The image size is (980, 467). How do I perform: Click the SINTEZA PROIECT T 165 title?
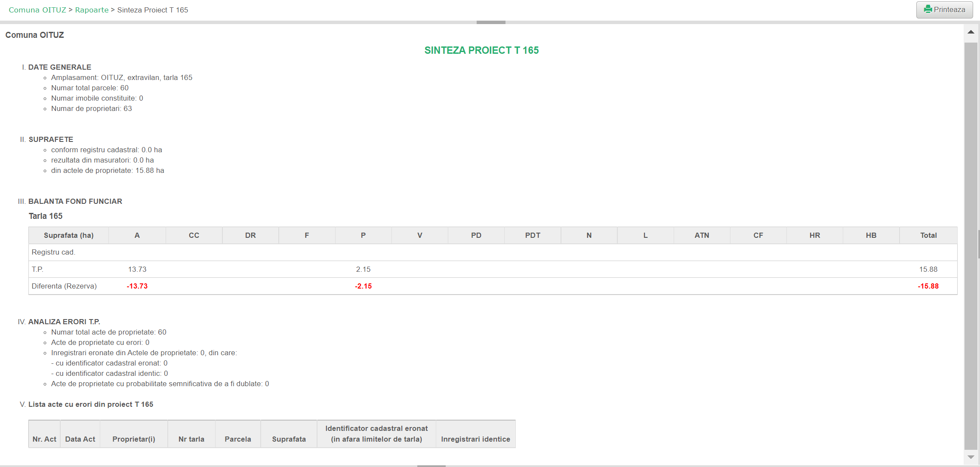481,50
